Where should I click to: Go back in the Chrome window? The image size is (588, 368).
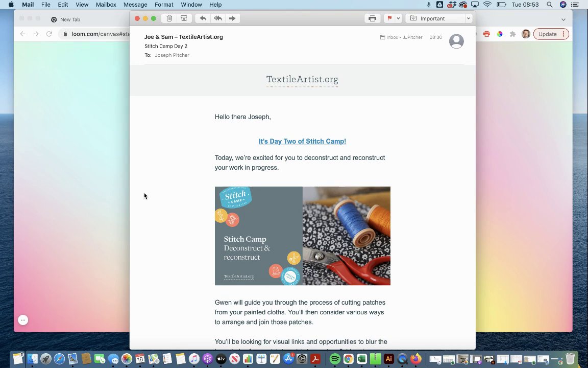pyautogui.click(x=23, y=34)
